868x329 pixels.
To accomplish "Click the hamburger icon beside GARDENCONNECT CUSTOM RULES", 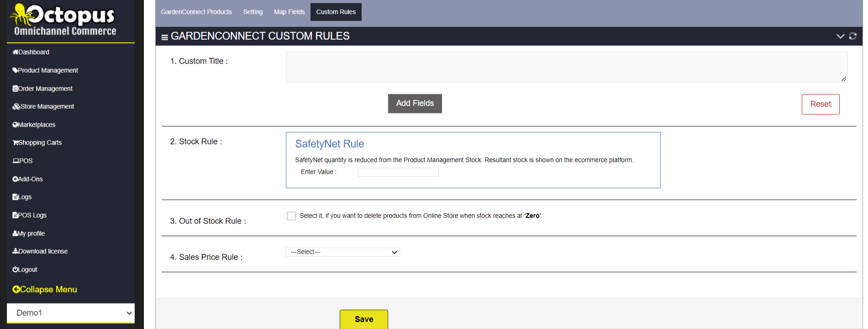I will tap(165, 37).
